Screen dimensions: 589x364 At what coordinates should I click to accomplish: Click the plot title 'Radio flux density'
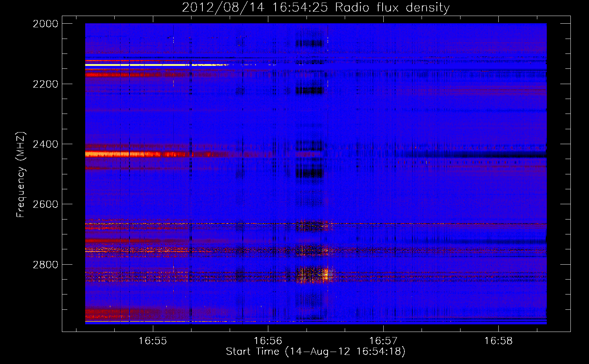click(x=392, y=7)
